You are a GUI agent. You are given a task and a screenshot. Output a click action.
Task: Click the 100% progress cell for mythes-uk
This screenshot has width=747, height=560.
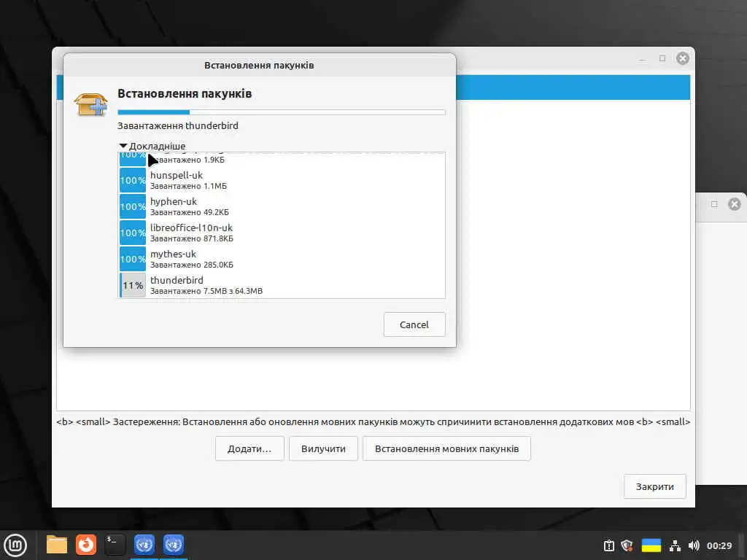[x=133, y=259]
